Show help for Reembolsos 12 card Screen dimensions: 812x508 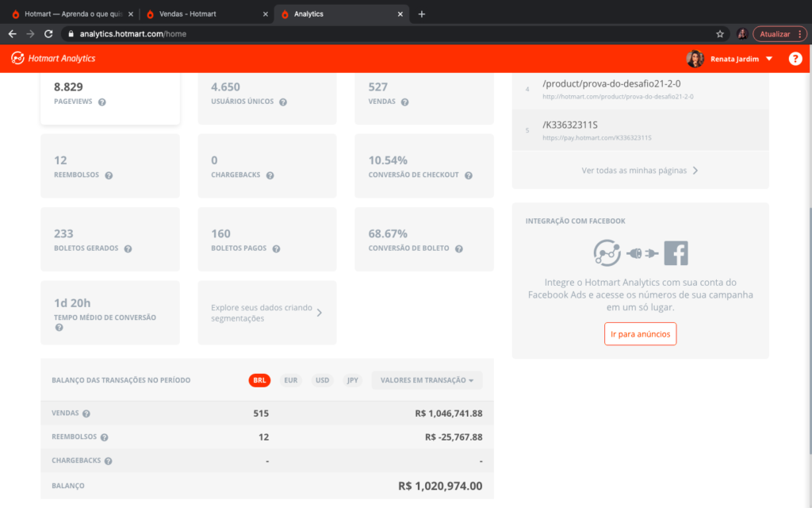point(109,175)
